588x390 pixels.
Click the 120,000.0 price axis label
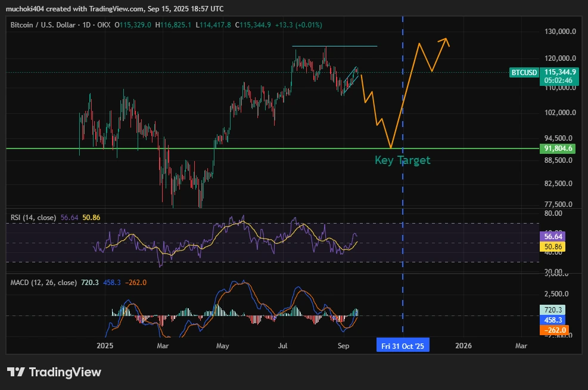pyautogui.click(x=560, y=58)
